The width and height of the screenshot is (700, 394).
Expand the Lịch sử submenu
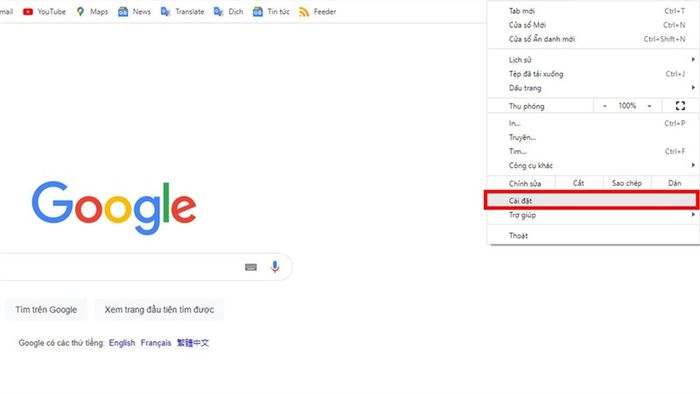593,59
